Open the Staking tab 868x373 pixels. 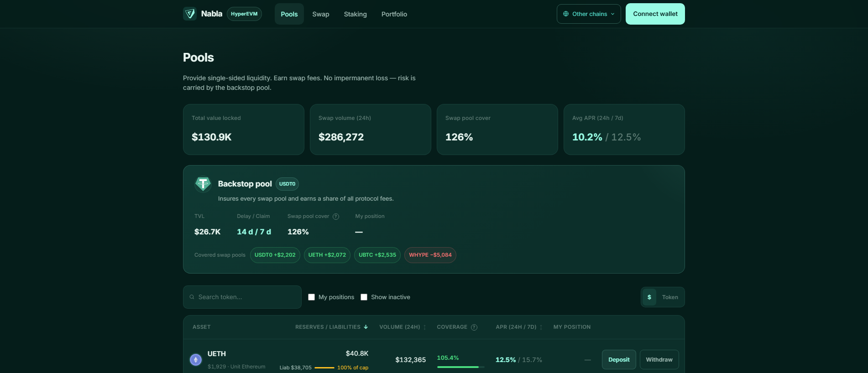click(x=356, y=14)
